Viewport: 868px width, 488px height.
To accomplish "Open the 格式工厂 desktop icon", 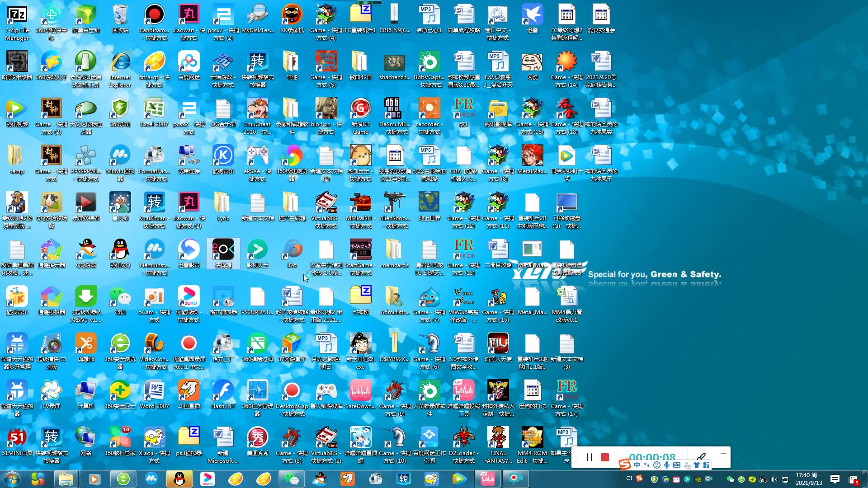I will pyautogui.click(x=223, y=347).
